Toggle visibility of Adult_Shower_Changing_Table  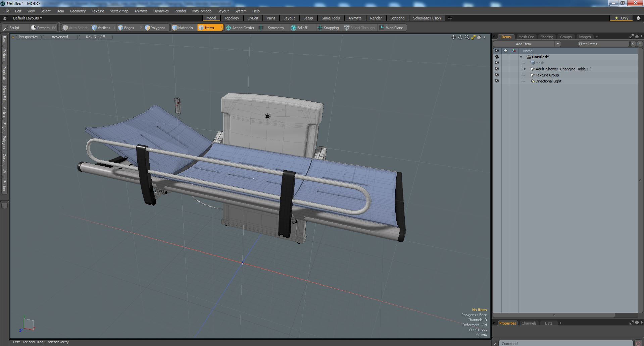pos(497,69)
